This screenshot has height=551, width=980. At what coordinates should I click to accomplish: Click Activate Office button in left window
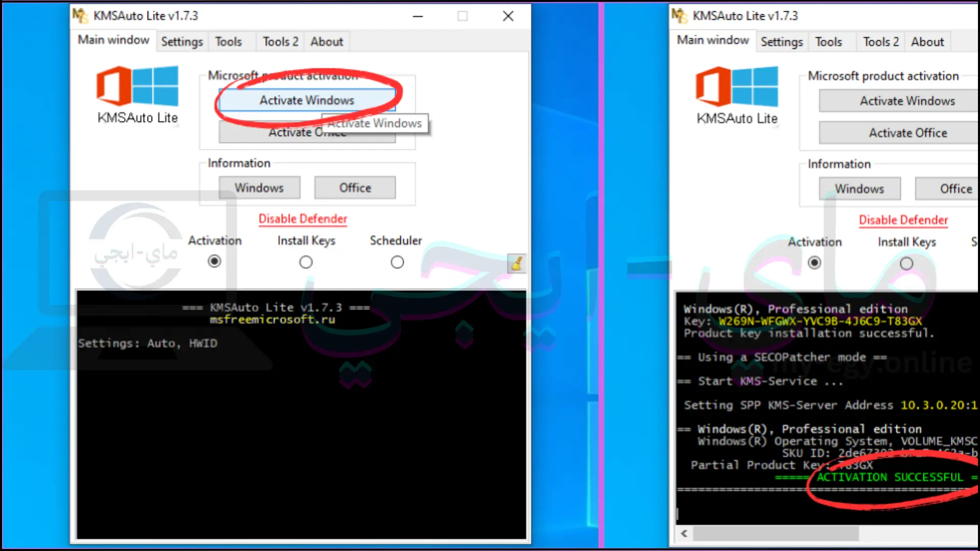(x=307, y=132)
